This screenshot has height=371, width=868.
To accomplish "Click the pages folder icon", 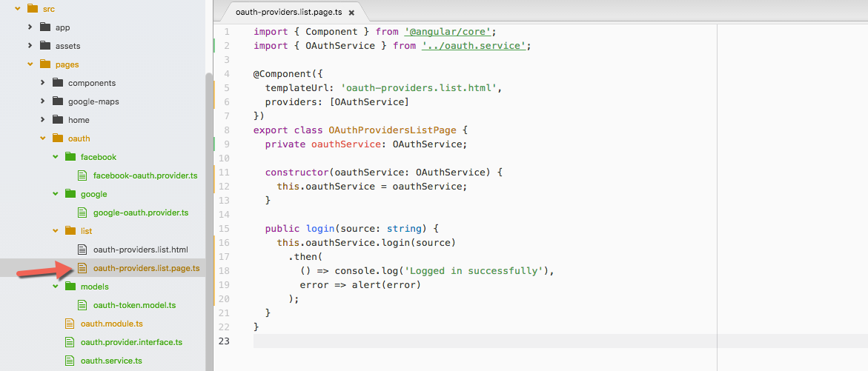I will (45, 64).
